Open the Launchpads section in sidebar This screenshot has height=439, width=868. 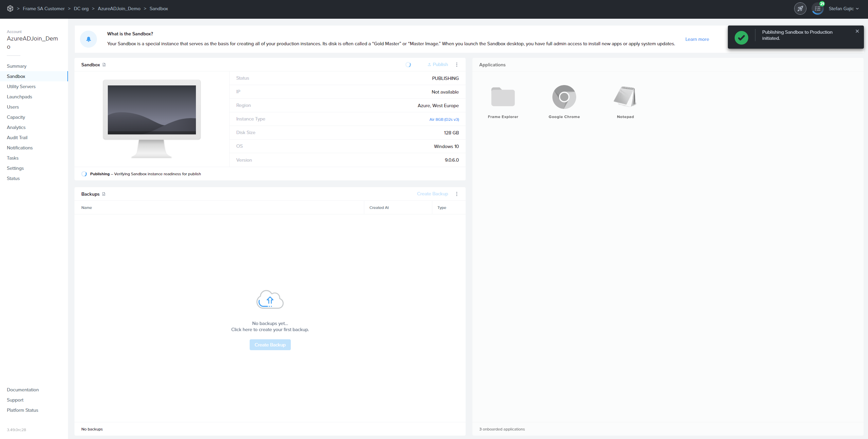[20, 97]
